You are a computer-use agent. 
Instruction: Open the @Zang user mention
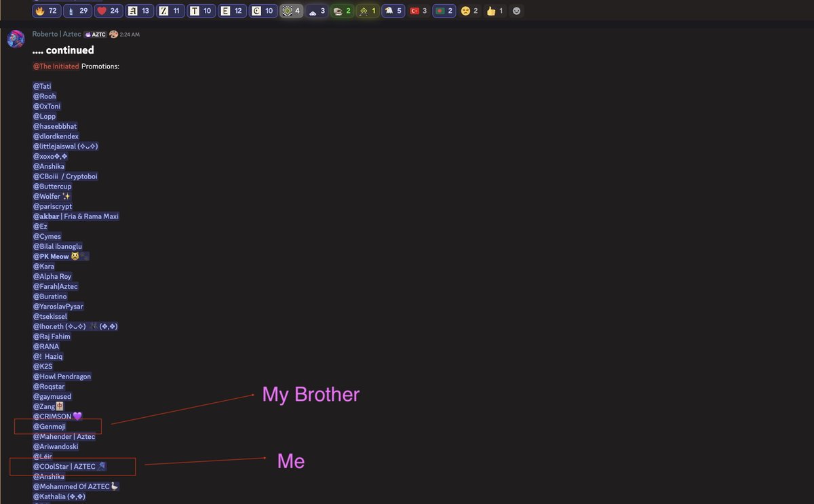pos(47,406)
